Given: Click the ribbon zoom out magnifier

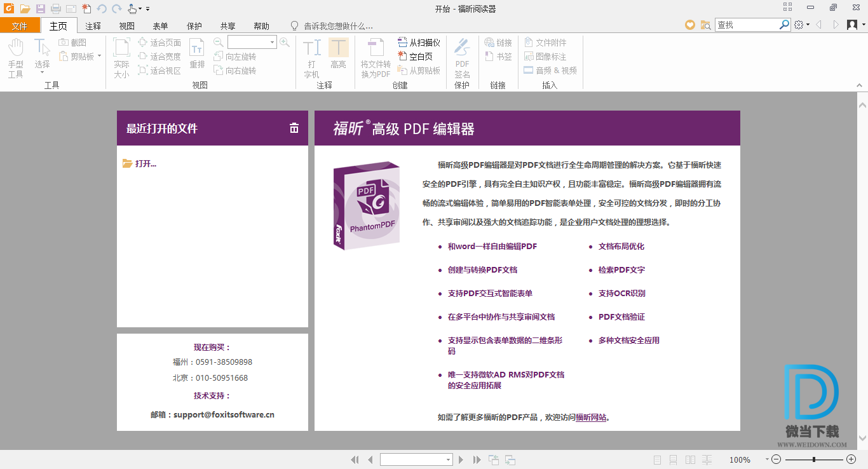Looking at the screenshot, I should pyautogui.click(x=219, y=43).
